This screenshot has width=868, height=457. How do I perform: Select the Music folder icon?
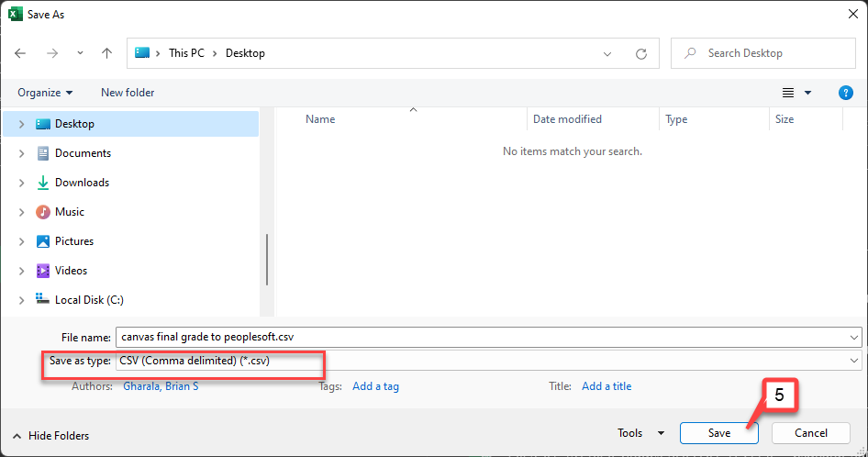(x=42, y=212)
